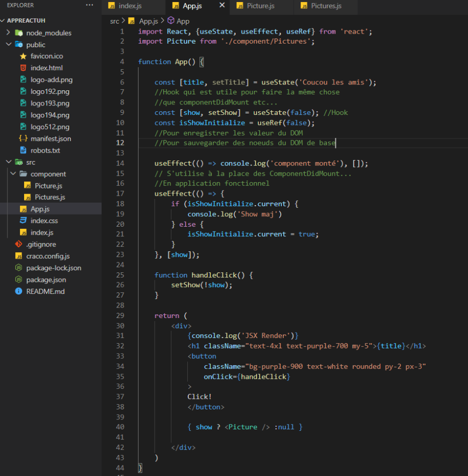468x476 pixels.
Task: Click the logo-add.png image icon
Action: point(24,80)
